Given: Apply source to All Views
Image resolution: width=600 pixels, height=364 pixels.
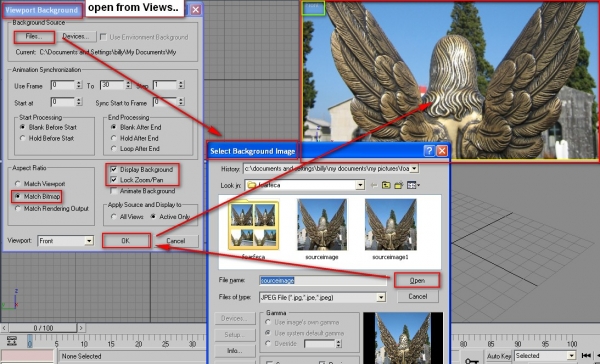Looking at the screenshot, I should [x=114, y=217].
